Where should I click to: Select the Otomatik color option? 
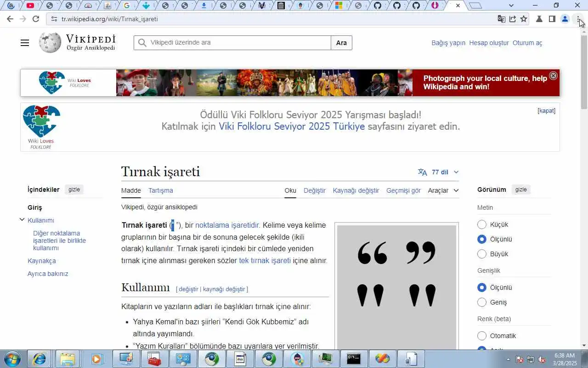click(x=482, y=336)
